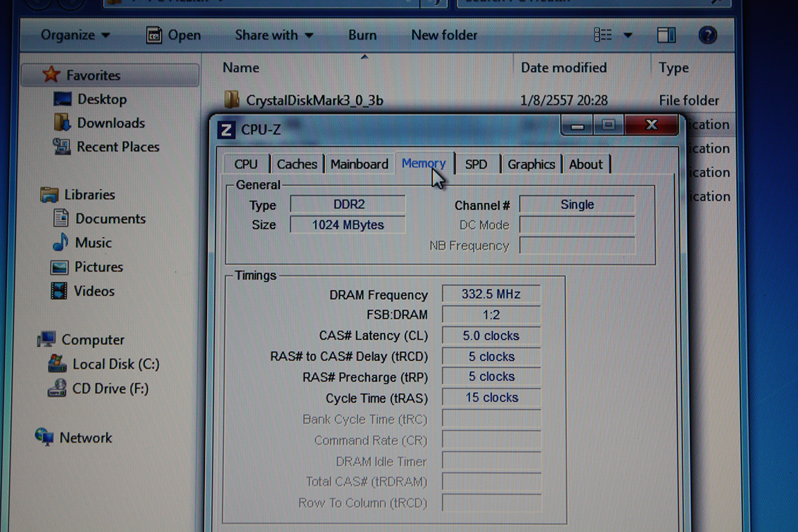Click the 1:2 FSB:DRAM ratio value
The width and height of the screenshot is (798, 532).
tap(491, 314)
